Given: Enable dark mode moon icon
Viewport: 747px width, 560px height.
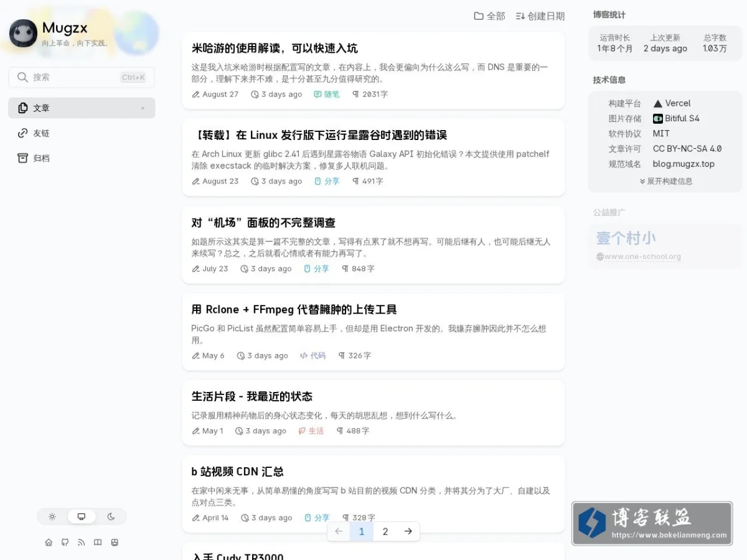Looking at the screenshot, I should [x=111, y=516].
